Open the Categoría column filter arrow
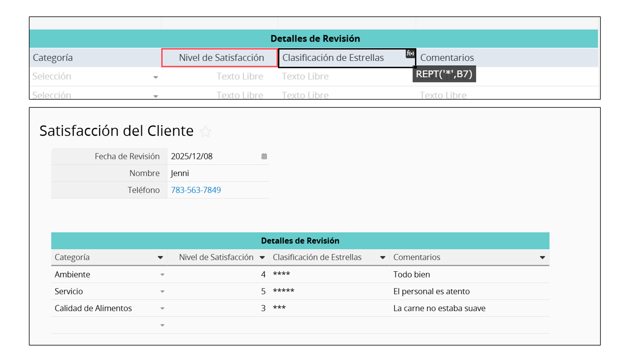Viewport: 623px width, 364px height. click(160, 258)
